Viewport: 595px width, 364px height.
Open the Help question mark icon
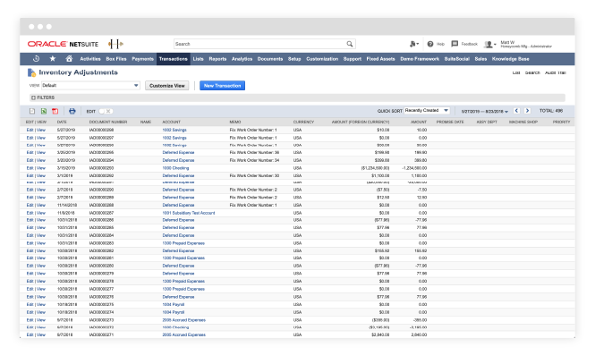430,44
